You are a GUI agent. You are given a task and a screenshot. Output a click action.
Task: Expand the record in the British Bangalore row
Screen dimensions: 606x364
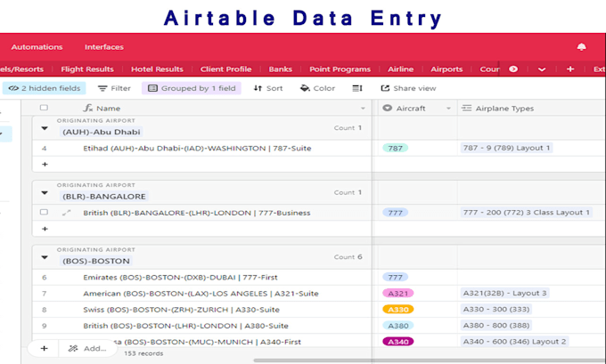click(x=67, y=213)
